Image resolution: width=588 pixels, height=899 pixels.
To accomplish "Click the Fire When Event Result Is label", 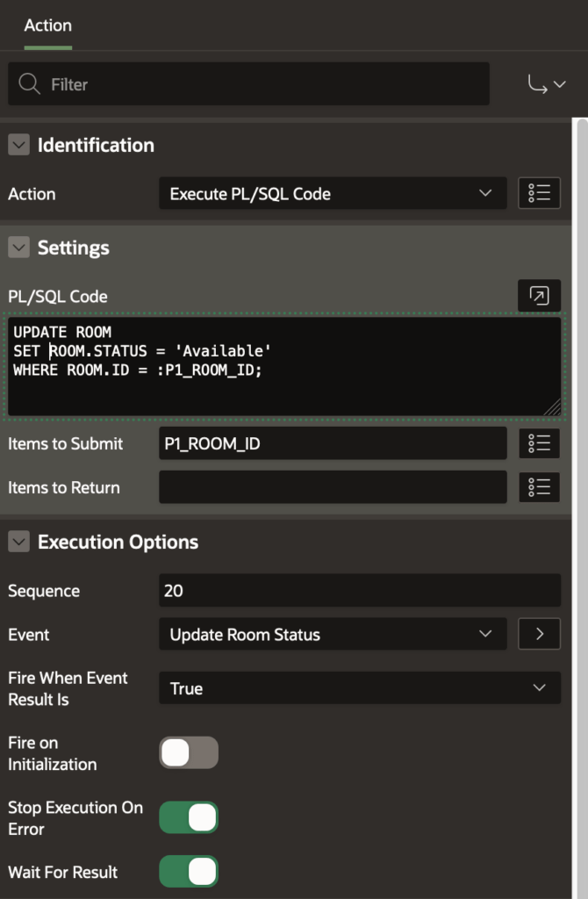I will 68,688.
